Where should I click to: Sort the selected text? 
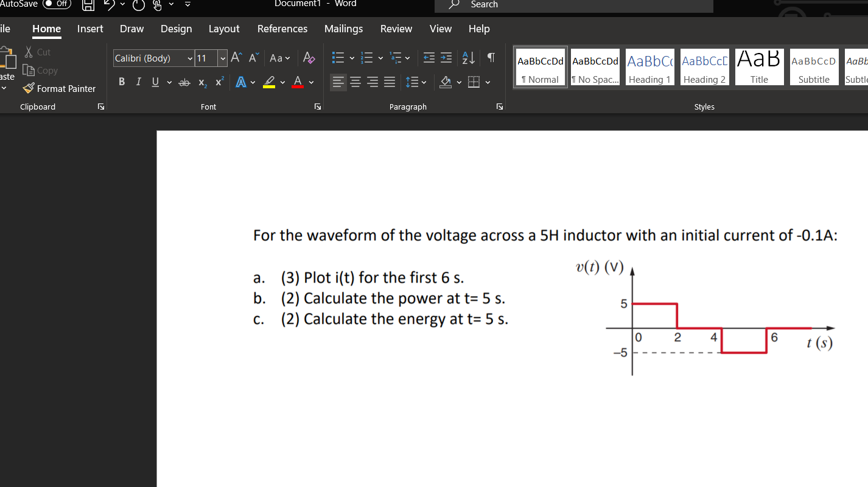(x=469, y=58)
